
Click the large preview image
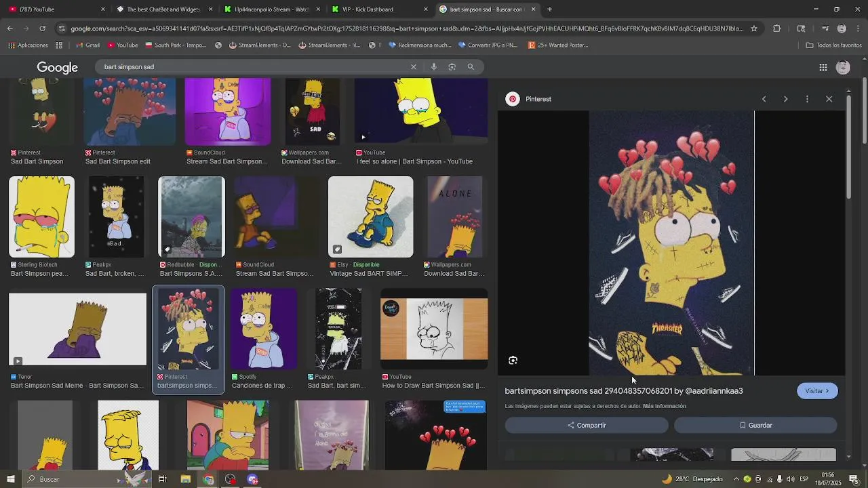click(x=671, y=243)
